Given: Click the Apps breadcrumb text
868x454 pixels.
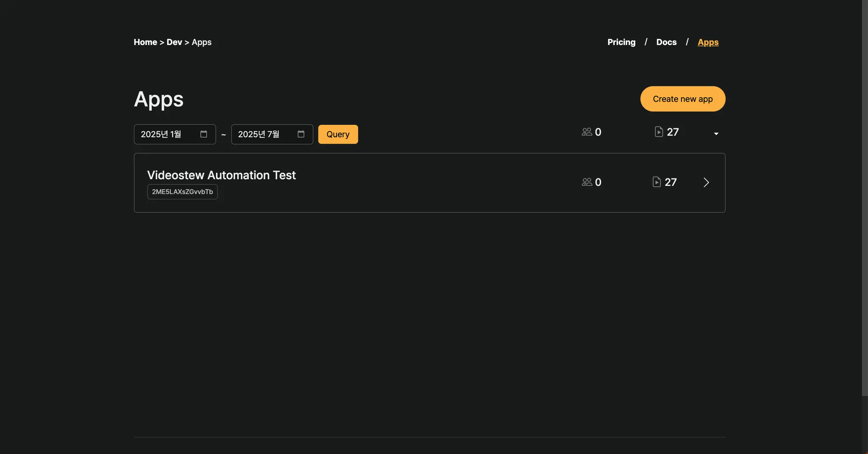Looking at the screenshot, I should 201,42.
